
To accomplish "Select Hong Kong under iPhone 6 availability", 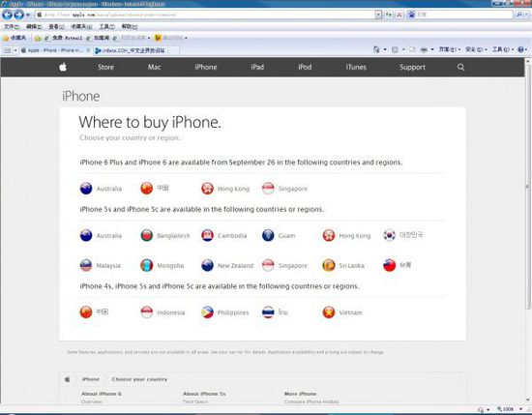I will (225, 189).
